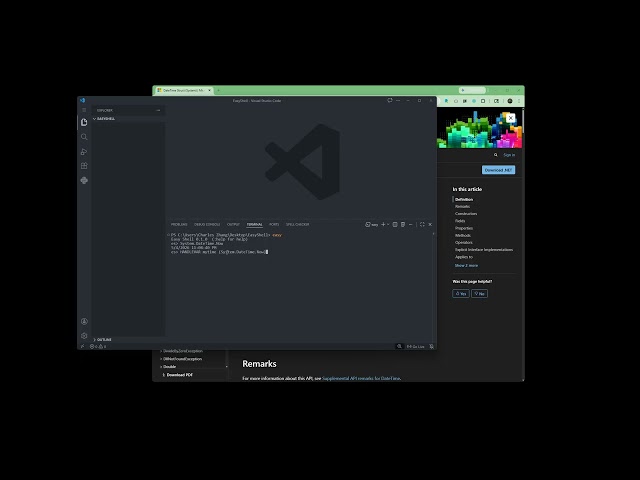Screen dimensions: 640x480
Task: Close the terminal panel
Action: coord(430,224)
